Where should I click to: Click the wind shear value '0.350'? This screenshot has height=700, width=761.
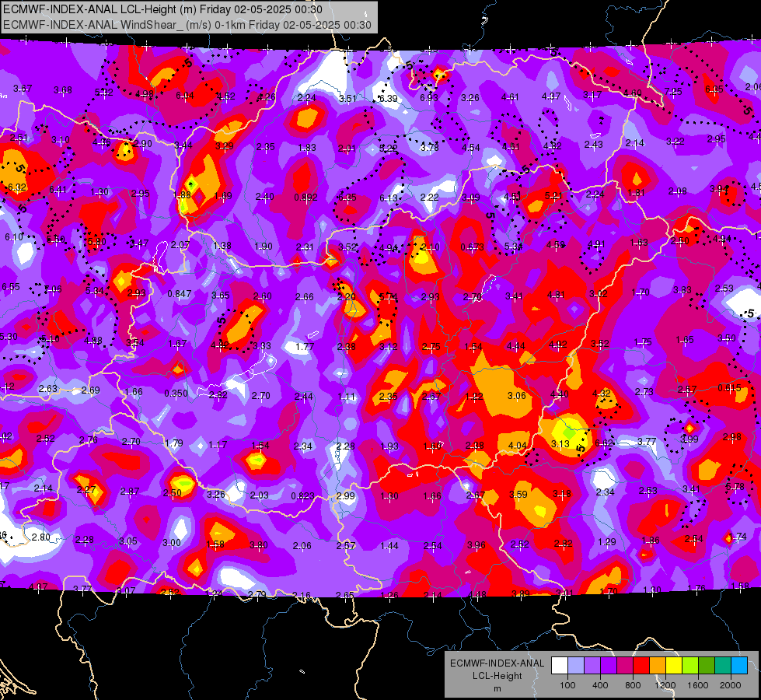point(176,393)
